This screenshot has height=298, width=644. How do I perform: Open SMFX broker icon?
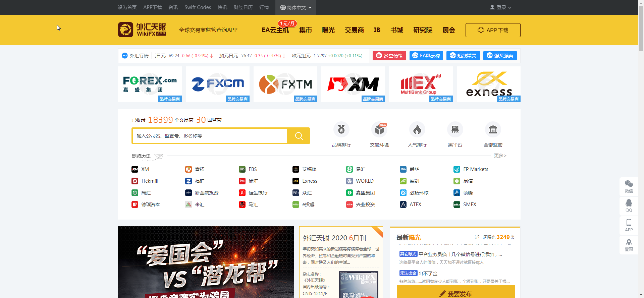pyautogui.click(x=457, y=204)
